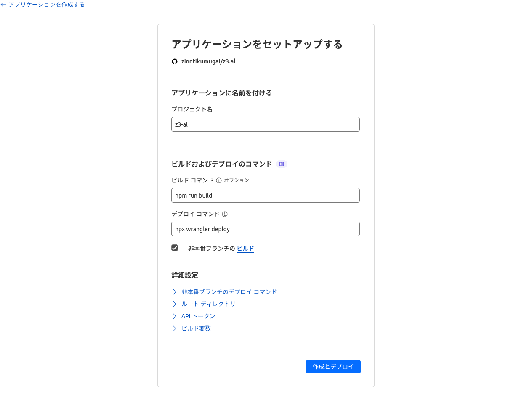Click the プロジェクト名 field label

(x=192, y=109)
